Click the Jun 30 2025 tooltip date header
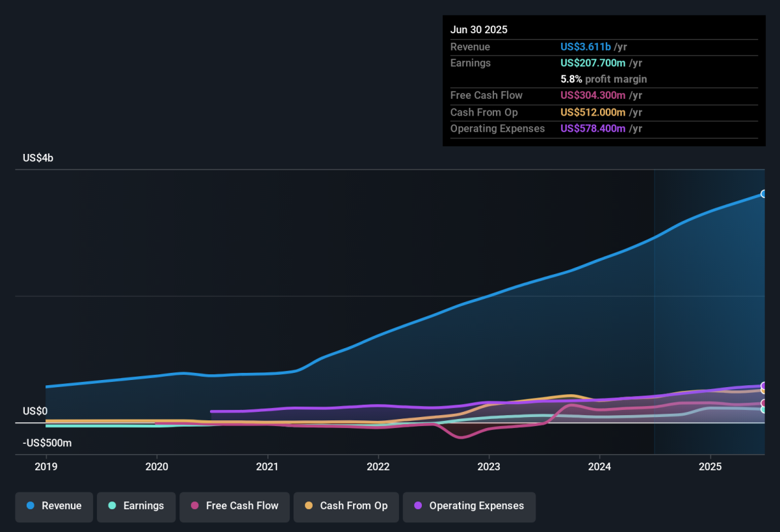The image size is (780, 532). tap(478, 30)
